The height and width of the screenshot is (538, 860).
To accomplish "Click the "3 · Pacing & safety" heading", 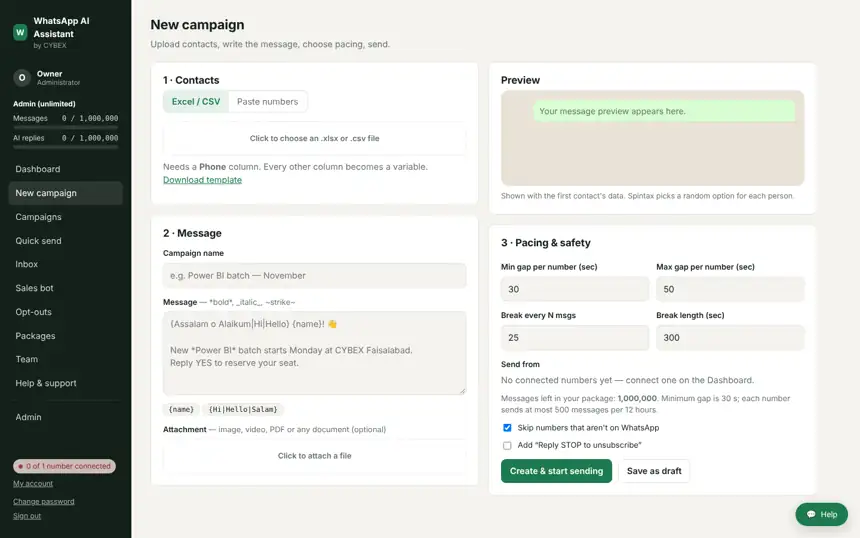I will tap(546, 243).
